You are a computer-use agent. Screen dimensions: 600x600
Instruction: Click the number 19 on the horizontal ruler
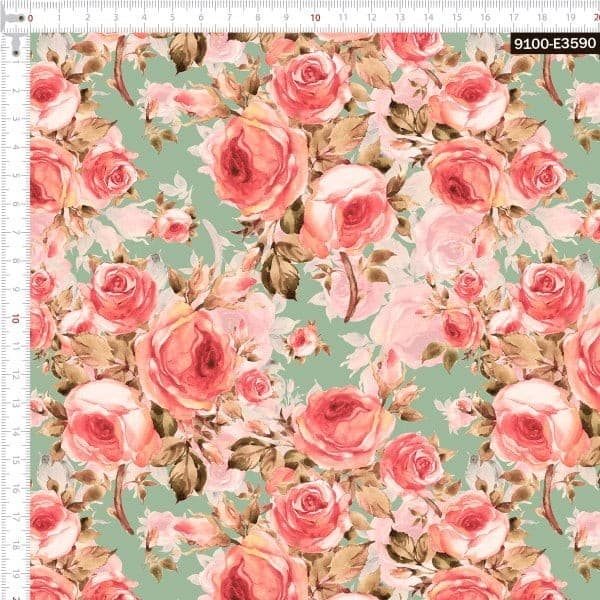pyautogui.click(x=571, y=18)
